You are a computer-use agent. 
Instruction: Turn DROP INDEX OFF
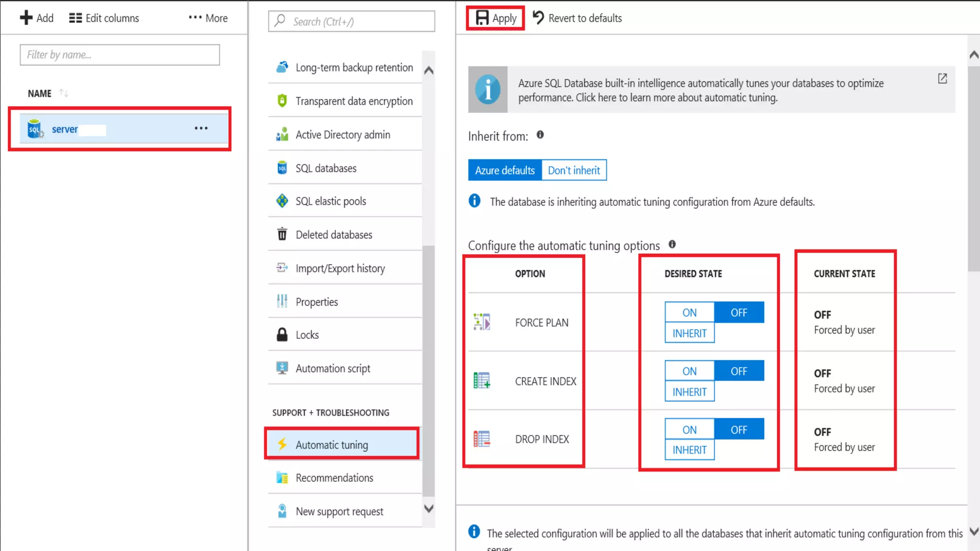[739, 430]
